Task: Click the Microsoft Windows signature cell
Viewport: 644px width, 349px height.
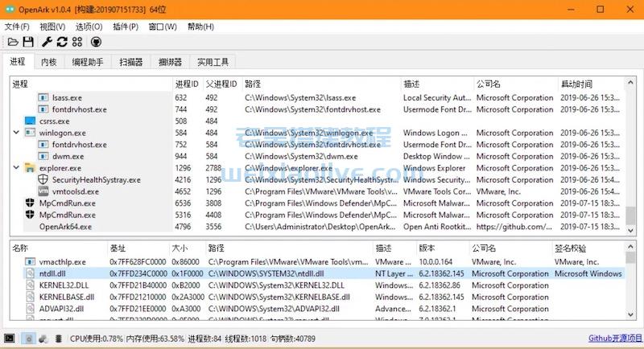Action: [588, 273]
